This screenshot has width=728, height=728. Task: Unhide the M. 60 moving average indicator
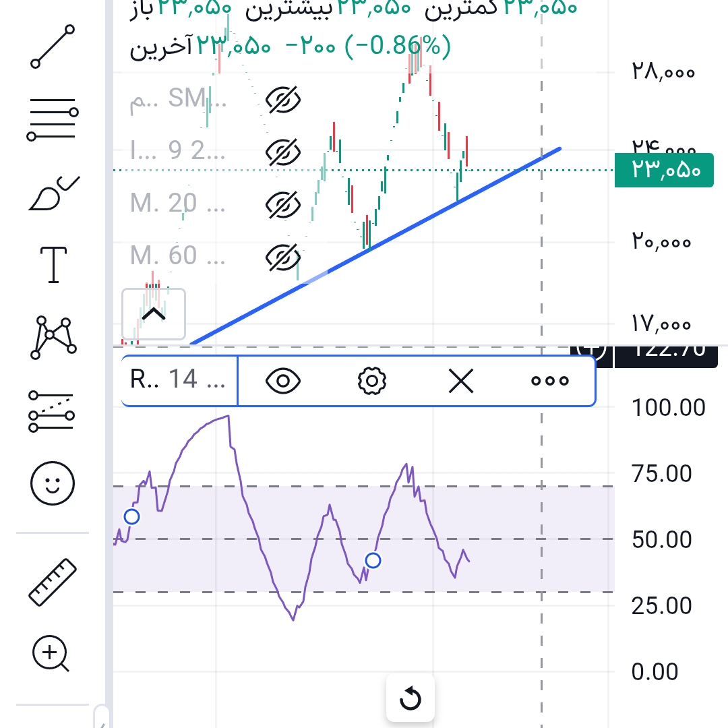tap(282, 257)
